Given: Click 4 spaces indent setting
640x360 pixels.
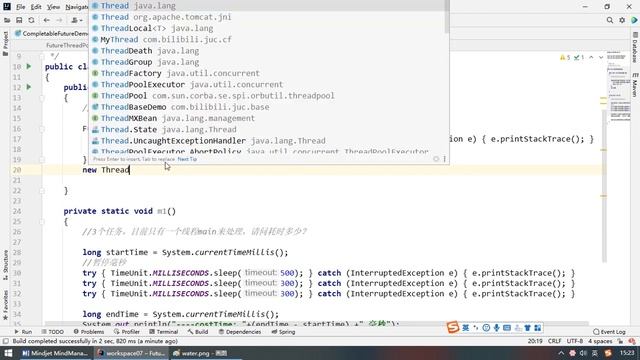Looking at the screenshot, I should (x=600, y=341).
